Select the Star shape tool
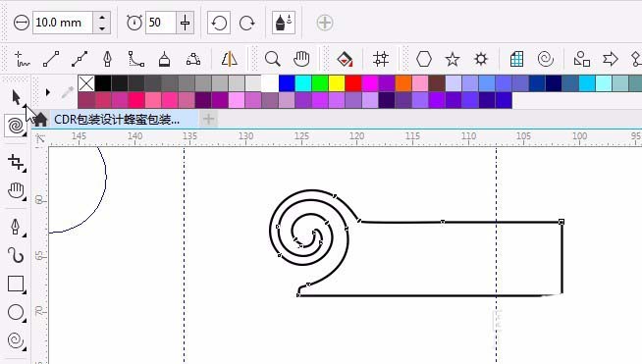The width and height of the screenshot is (642, 364). coord(453,59)
